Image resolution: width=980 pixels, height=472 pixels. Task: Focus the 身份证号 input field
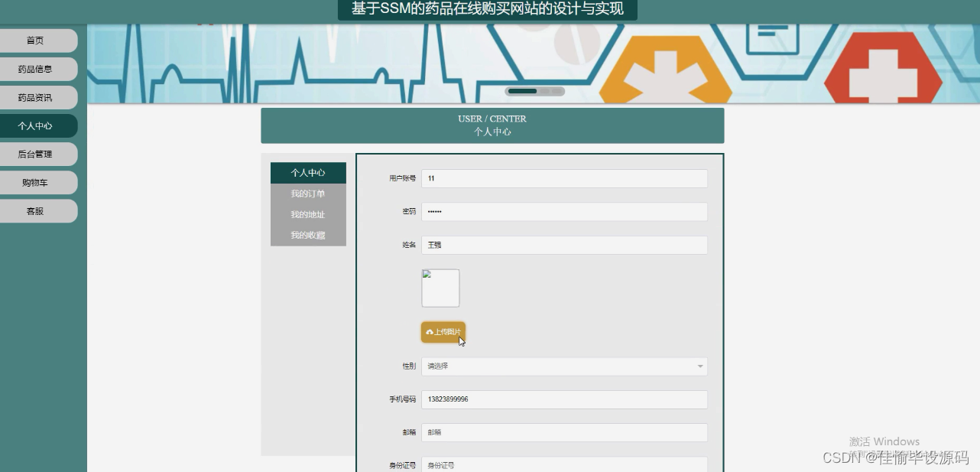[x=564, y=464]
